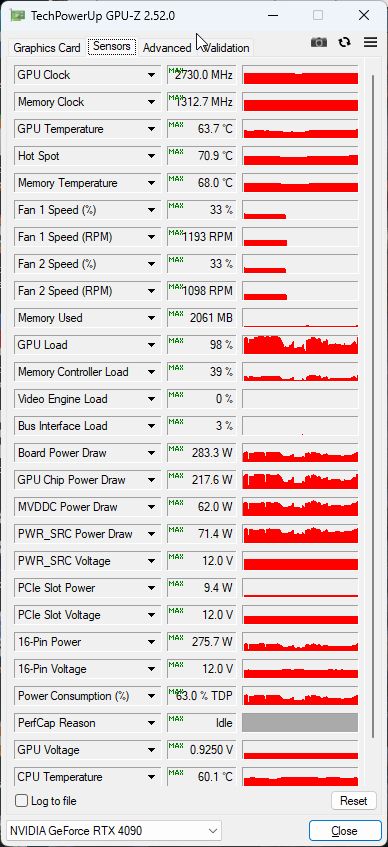Click the GPU Load history graph
This screenshot has width=388, height=847.
pos(300,345)
